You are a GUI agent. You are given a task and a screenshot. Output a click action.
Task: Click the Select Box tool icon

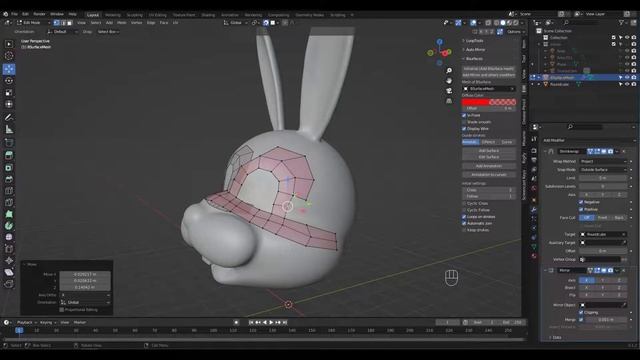point(9,44)
